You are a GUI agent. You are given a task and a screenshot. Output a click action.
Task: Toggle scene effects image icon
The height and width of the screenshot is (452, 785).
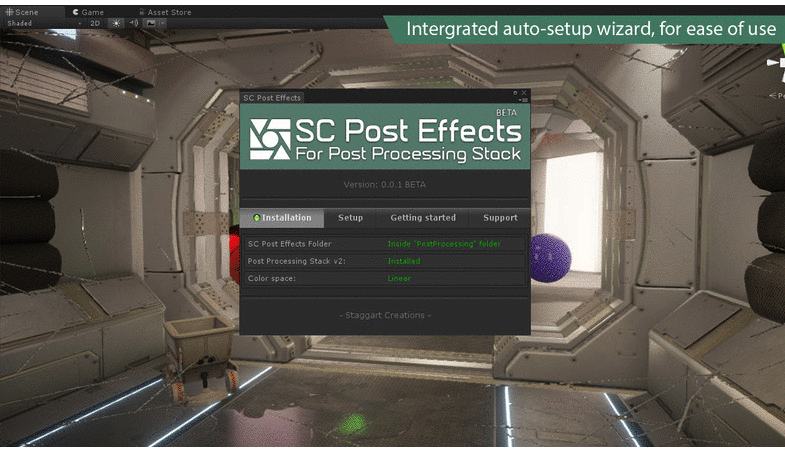tap(151, 24)
